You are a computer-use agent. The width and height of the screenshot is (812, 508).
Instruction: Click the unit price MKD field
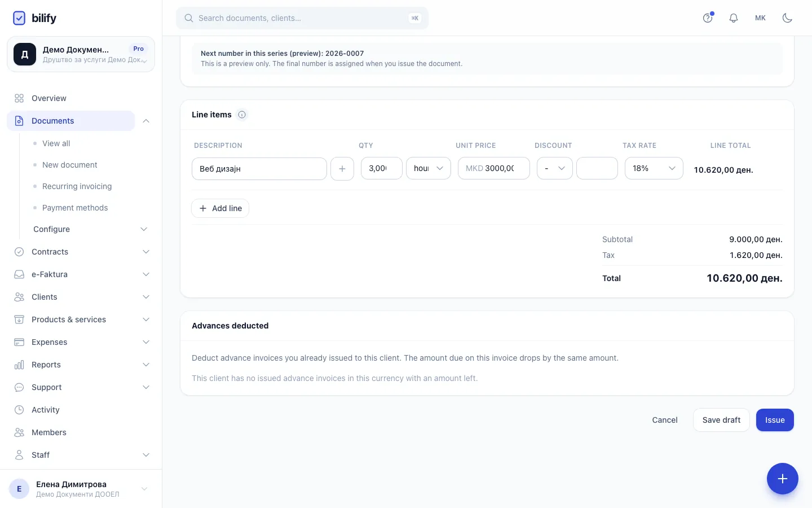coord(494,168)
